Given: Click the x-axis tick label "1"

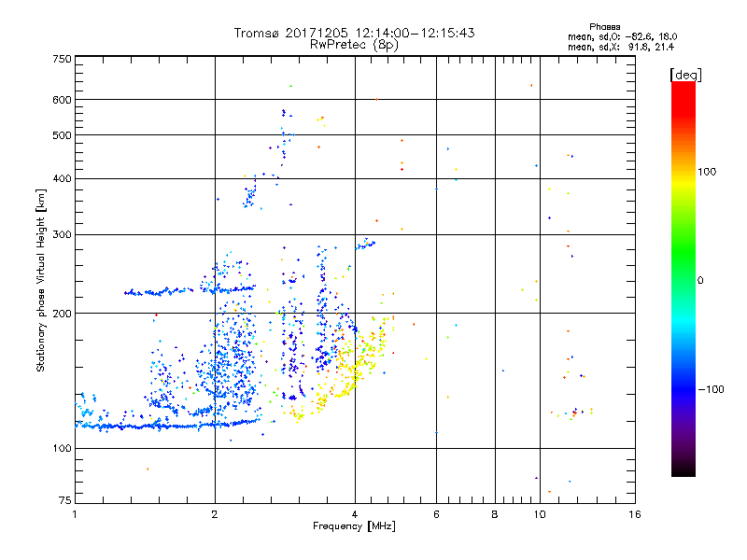Looking at the screenshot, I should pyautogui.click(x=75, y=514).
